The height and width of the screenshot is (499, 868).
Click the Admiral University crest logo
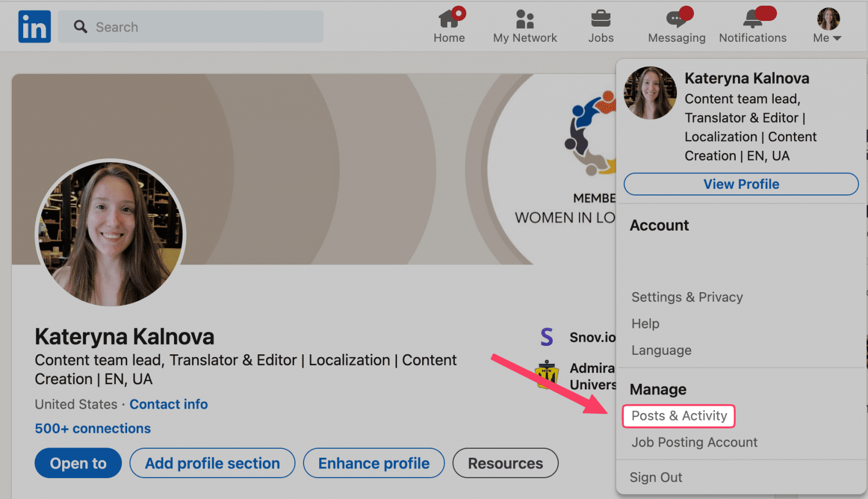click(546, 375)
